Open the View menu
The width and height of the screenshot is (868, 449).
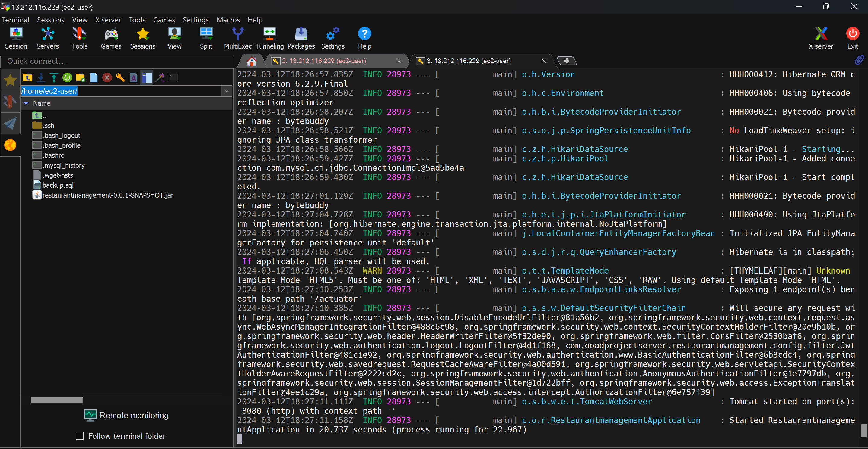tap(80, 20)
